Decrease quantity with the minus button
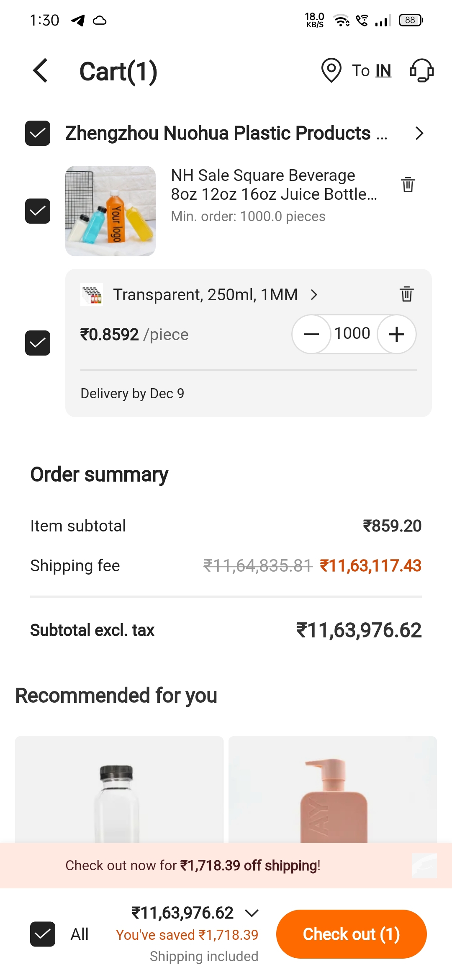 click(311, 334)
